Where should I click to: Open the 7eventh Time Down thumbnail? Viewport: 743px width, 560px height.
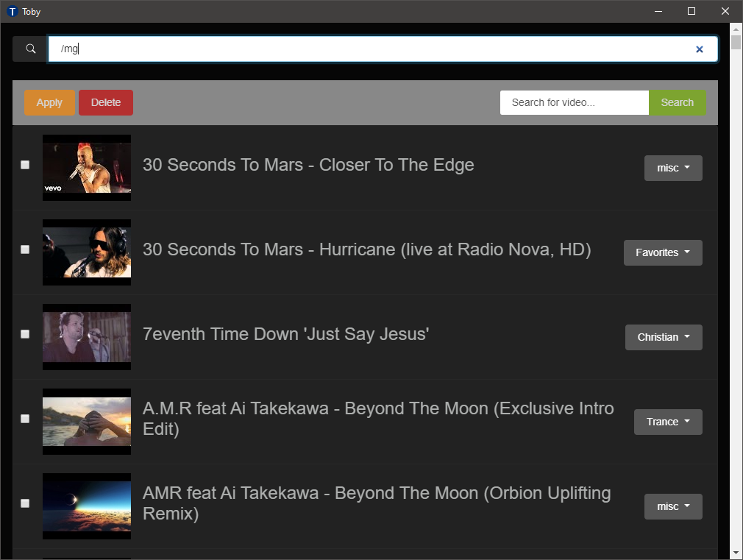[x=87, y=337]
